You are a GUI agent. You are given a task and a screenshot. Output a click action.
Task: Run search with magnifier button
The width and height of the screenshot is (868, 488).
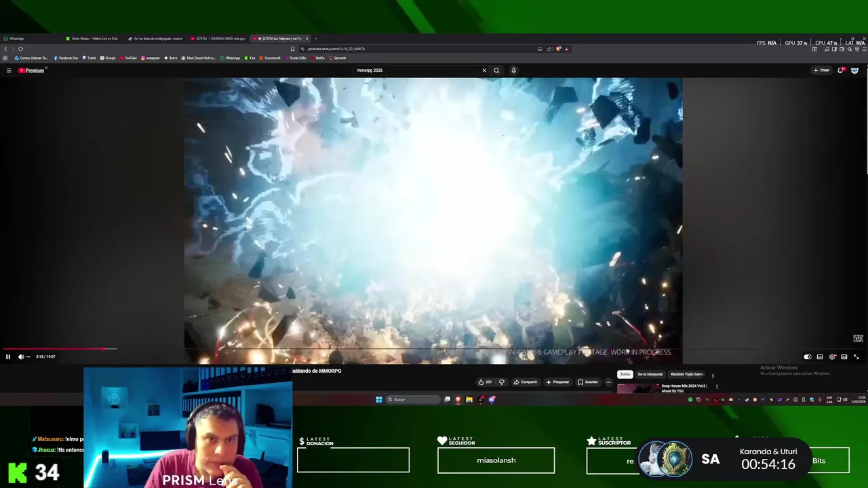496,70
